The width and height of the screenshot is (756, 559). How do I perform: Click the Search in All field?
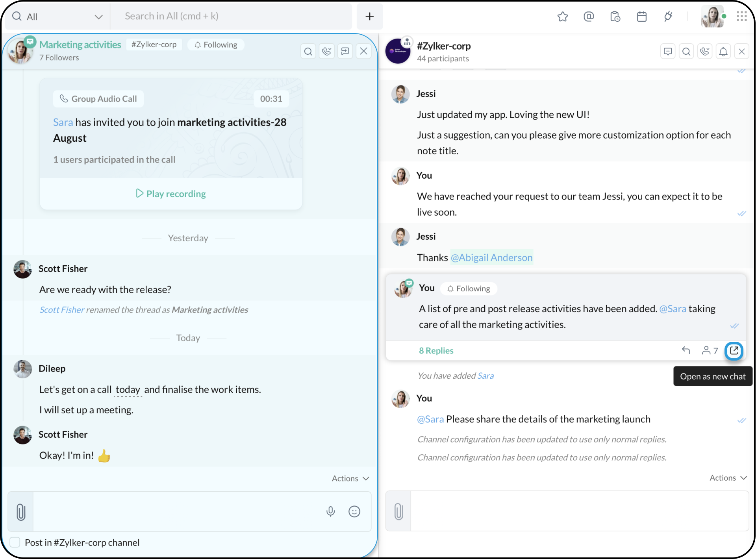click(232, 16)
